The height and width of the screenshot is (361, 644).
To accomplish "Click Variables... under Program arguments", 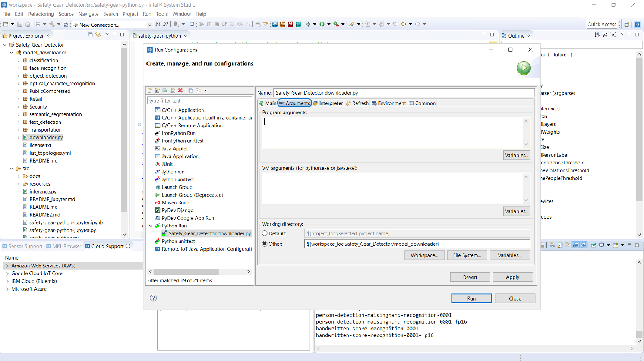I will pos(517,156).
